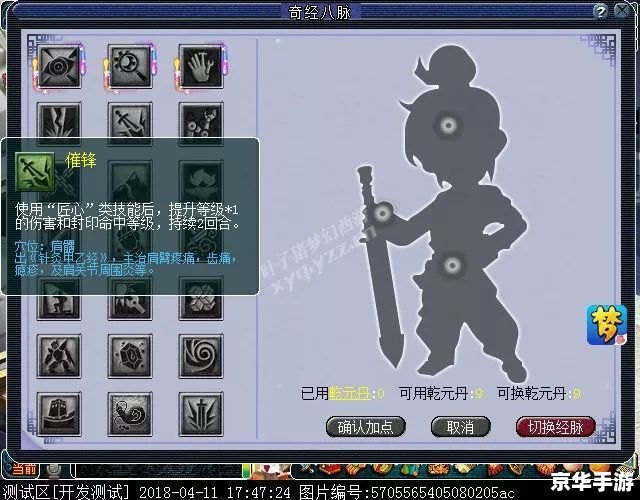Select the coiled snail creature skill icon

[130, 414]
